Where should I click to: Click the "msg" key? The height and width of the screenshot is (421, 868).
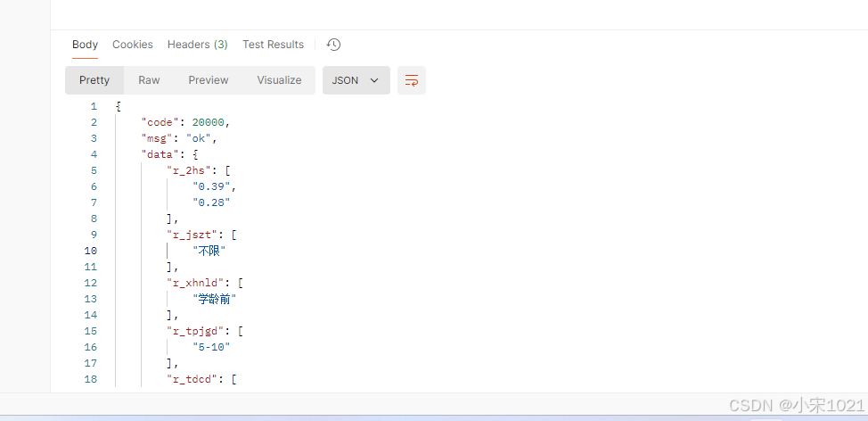[157, 138]
